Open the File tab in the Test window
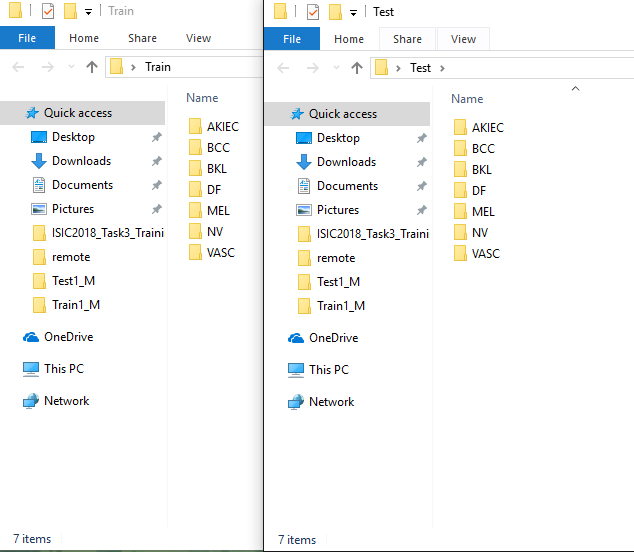 pos(292,39)
